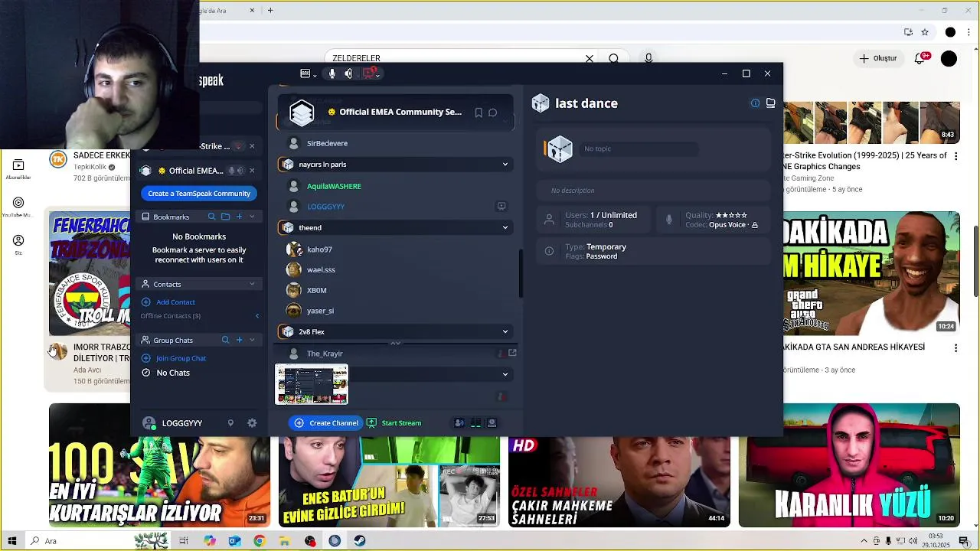Select user kaho97
The height and width of the screenshot is (551, 980).
[x=319, y=249]
